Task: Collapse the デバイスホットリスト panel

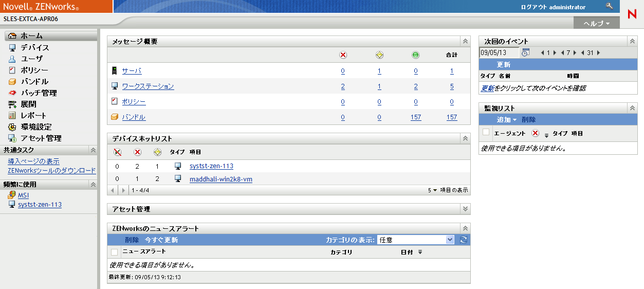Action: point(465,138)
